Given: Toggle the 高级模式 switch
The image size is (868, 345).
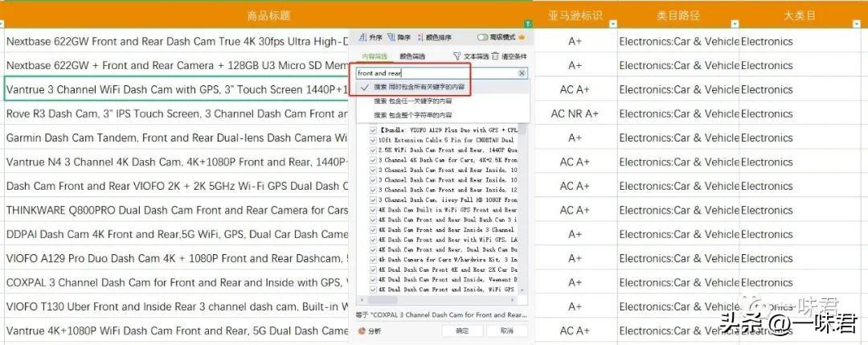Looking at the screenshot, I should point(482,37).
